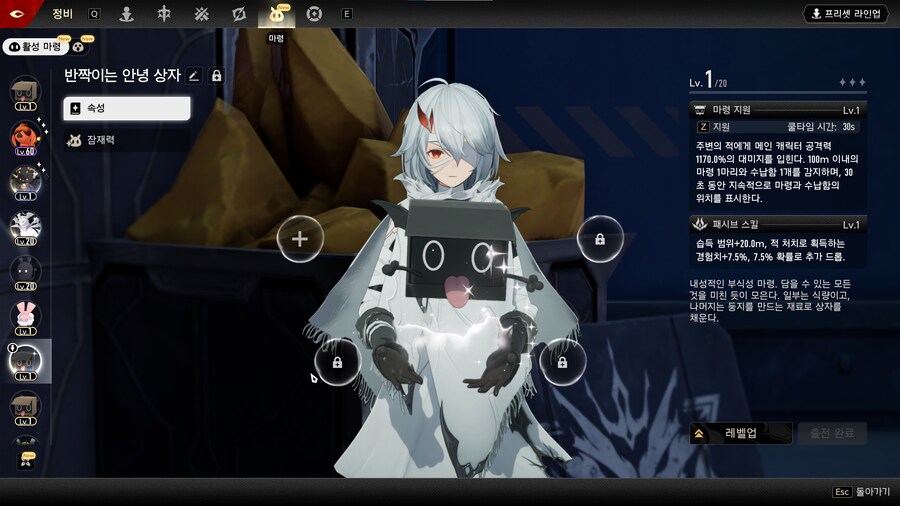Viewport: 900px width, 506px height.
Task: Select the currently active 마령 tab icon
Action: pos(276,14)
